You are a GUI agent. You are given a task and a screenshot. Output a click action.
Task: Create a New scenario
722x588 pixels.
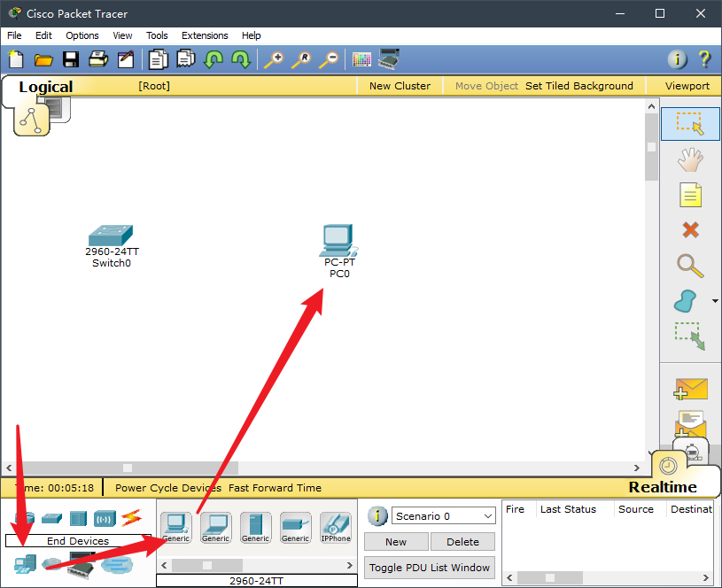(396, 542)
